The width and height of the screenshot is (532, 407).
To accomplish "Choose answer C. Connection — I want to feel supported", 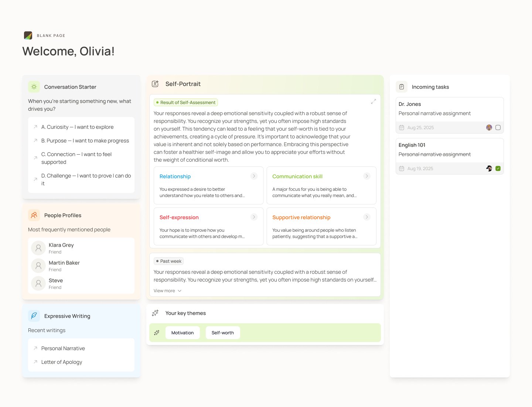I will pyautogui.click(x=81, y=158).
